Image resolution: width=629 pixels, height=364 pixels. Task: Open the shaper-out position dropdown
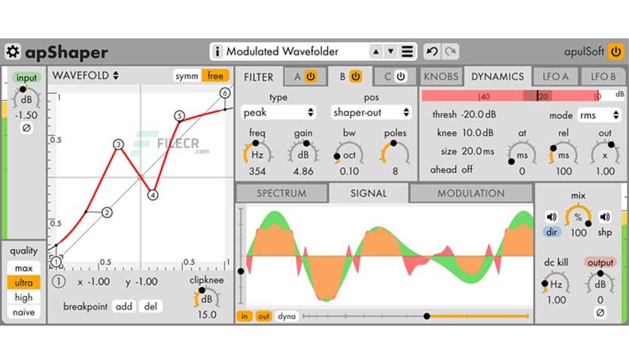coord(371,113)
